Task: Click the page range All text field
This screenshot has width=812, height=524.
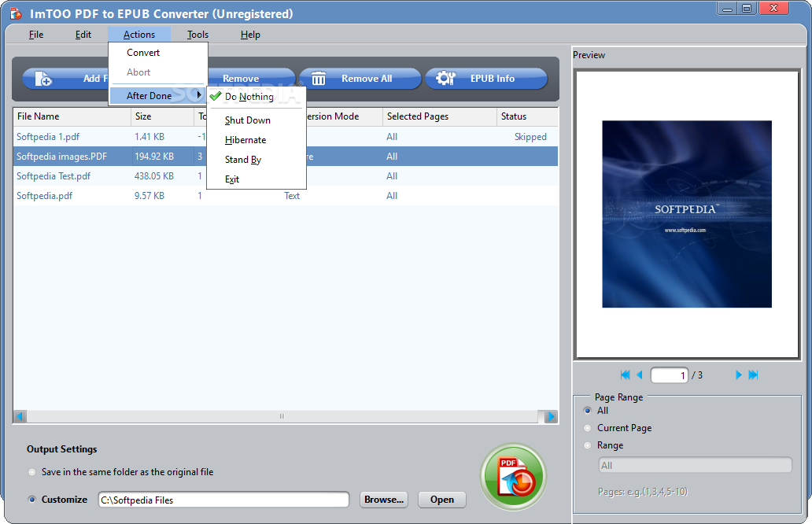Action: click(x=695, y=466)
